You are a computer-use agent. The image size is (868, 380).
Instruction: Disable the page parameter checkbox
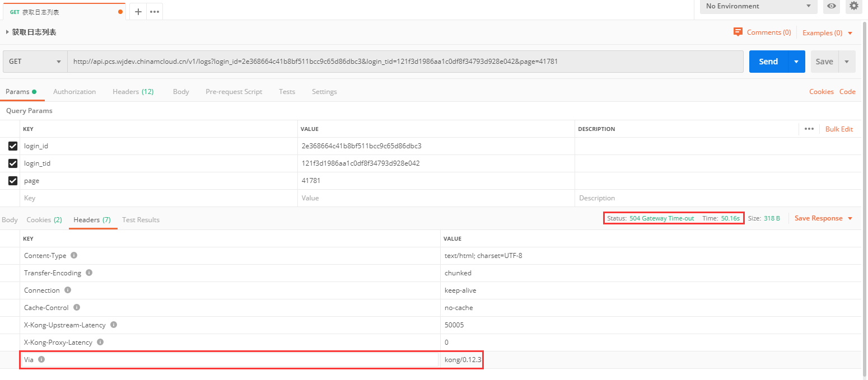(13, 181)
